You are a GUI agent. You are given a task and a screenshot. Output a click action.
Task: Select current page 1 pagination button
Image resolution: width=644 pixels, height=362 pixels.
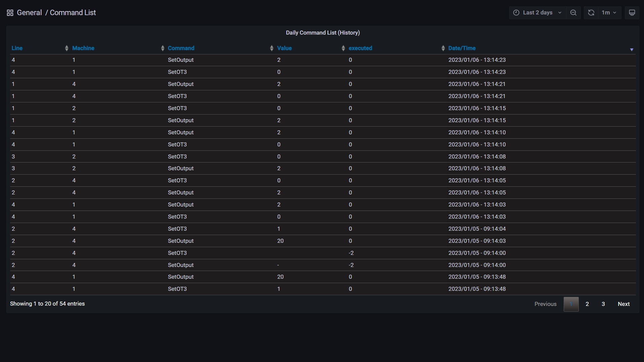[571, 304]
